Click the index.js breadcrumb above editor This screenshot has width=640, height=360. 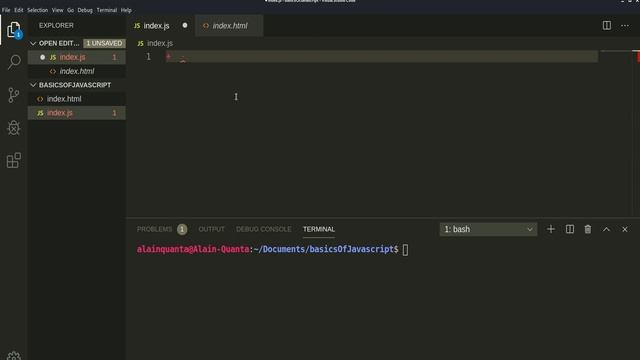[x=160, y=43]
